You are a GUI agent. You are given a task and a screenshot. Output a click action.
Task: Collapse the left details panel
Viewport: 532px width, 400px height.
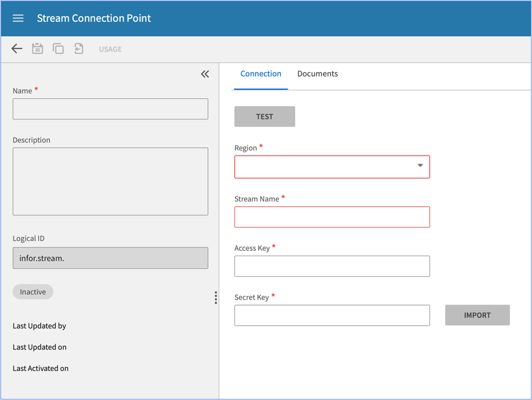[205, 74]
